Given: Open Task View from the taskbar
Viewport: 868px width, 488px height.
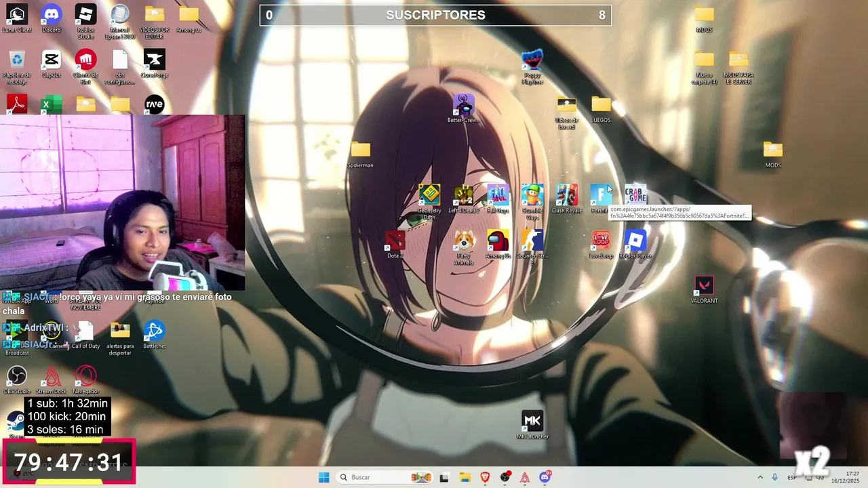Looking at the screenshot, I should pos(444,477).
